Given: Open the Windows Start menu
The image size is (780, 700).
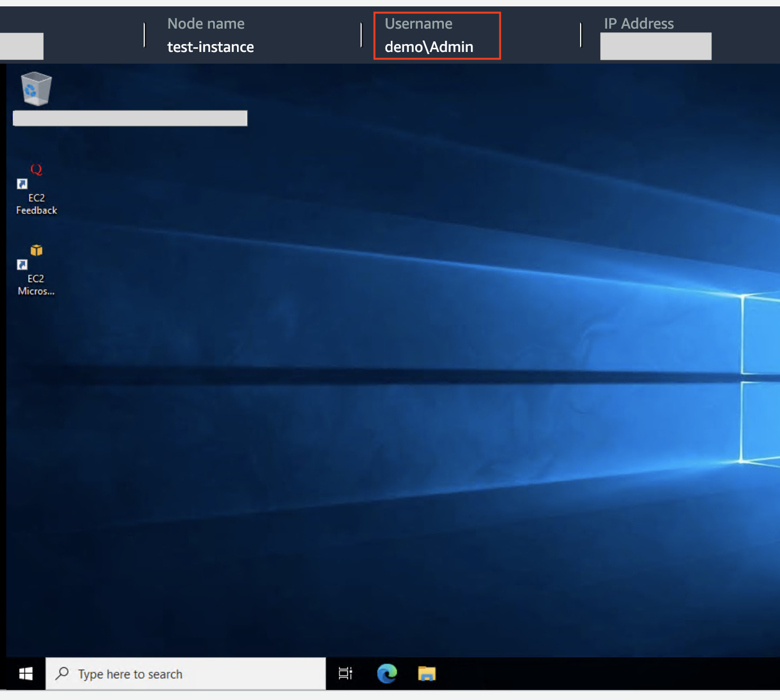Looking at the screenshot, I should click(x=25, y=673).
